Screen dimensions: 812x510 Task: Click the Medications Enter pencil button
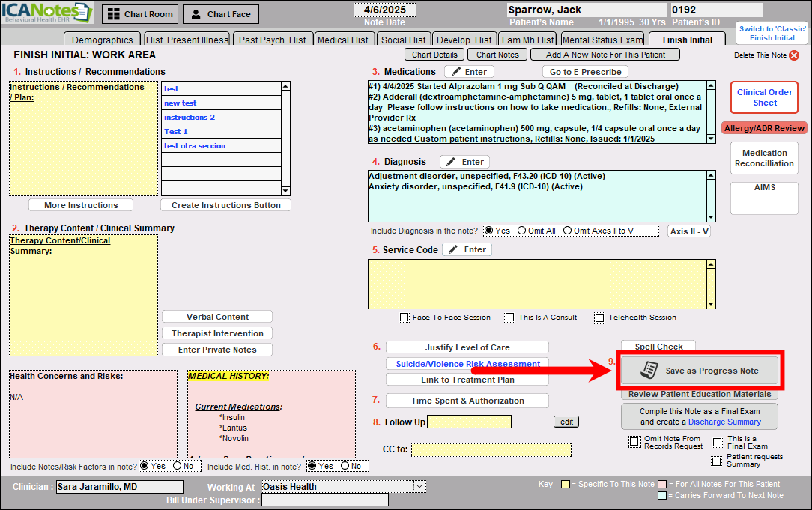(468, 72)
